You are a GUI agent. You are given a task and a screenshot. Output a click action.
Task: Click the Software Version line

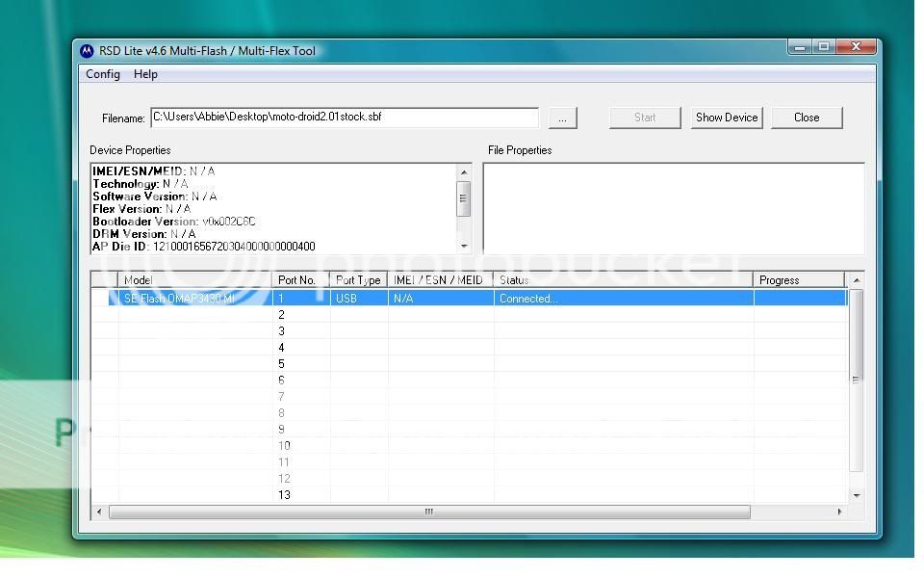(154, 197)
